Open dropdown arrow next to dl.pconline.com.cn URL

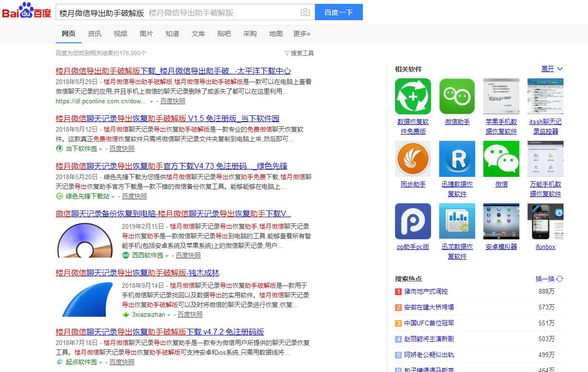[x=151, y=102]
